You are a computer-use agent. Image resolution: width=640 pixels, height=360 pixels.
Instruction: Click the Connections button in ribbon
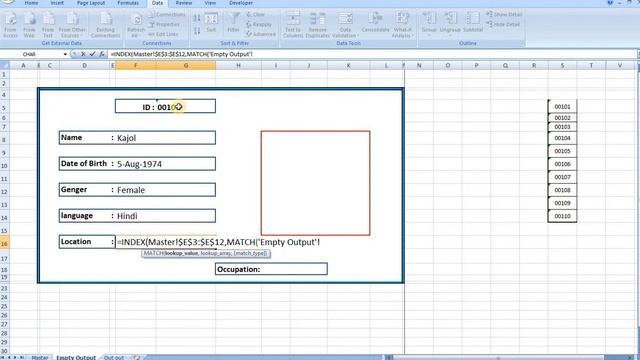167,15
